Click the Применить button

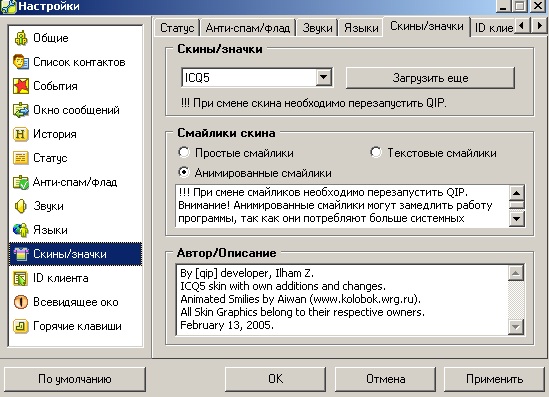tap(494, 379)
